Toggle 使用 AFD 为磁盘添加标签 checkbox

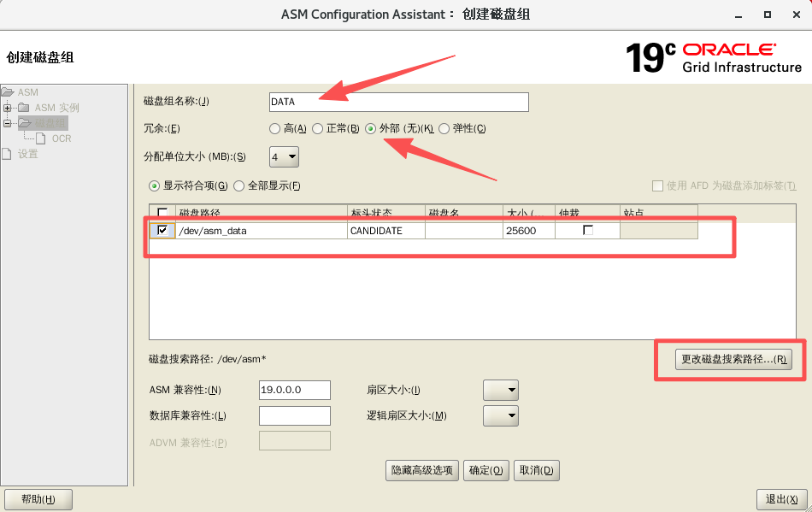[x=657, y=185]
